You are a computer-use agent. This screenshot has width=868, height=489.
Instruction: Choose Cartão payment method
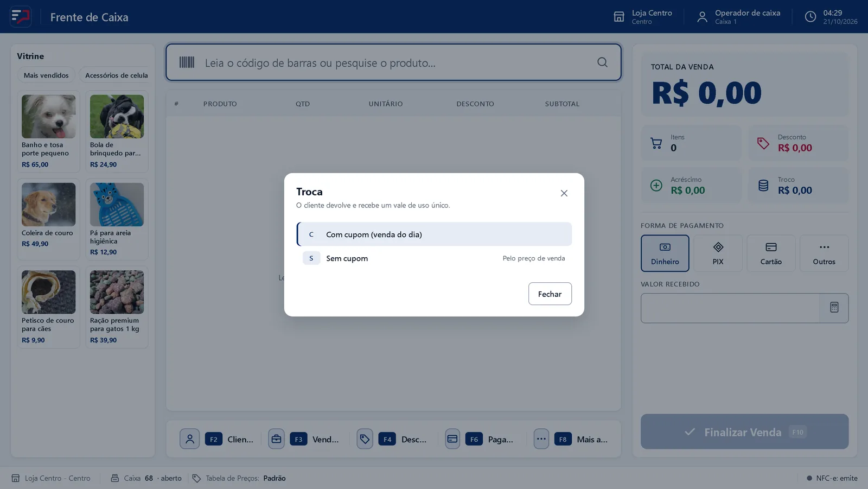coord(771,253)
